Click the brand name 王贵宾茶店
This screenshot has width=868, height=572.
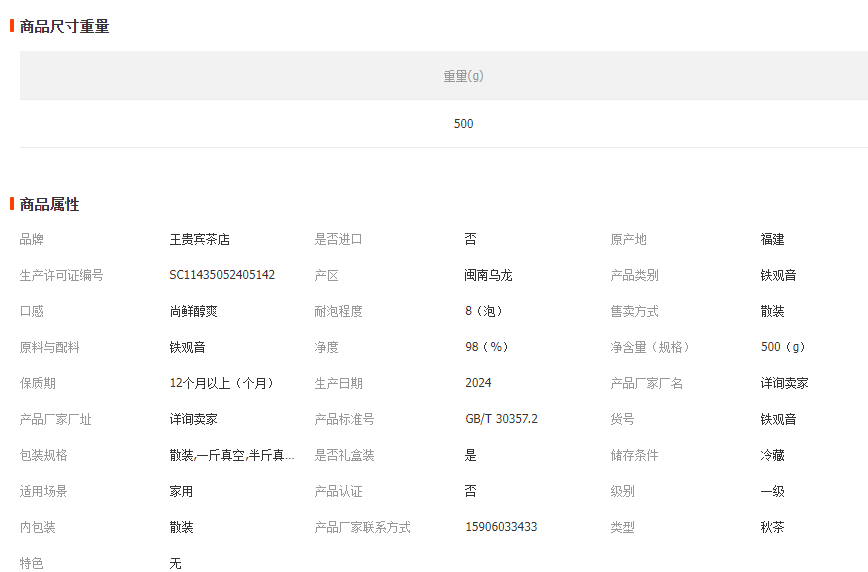click(200, 240)
